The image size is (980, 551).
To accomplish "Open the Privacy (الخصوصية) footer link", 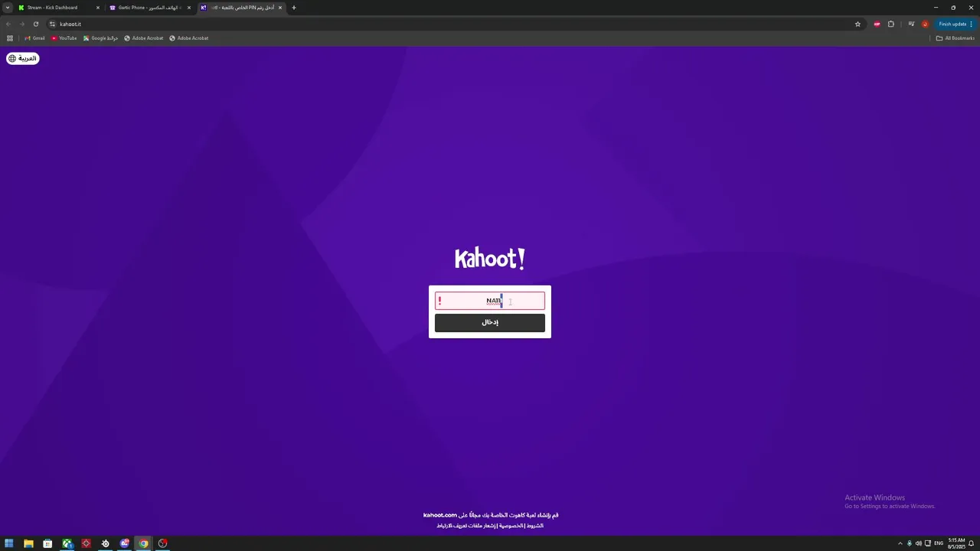I will 511,526.
